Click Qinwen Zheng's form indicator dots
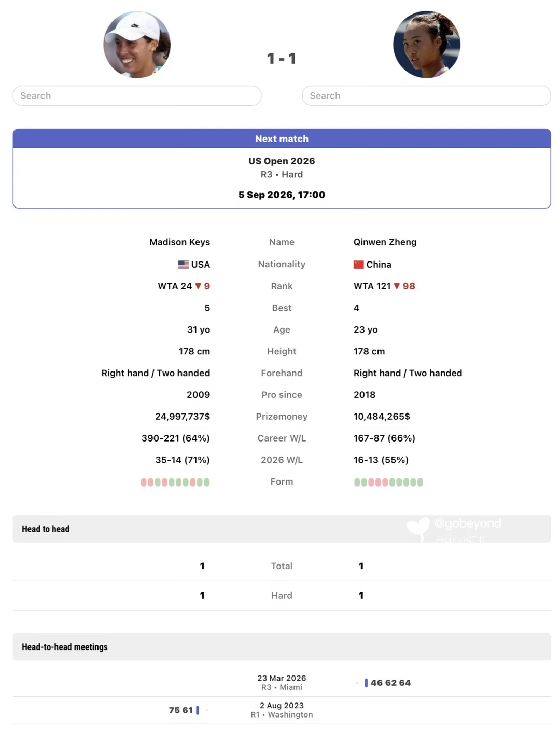The image size is (560, 731). (x=388, y=482)
